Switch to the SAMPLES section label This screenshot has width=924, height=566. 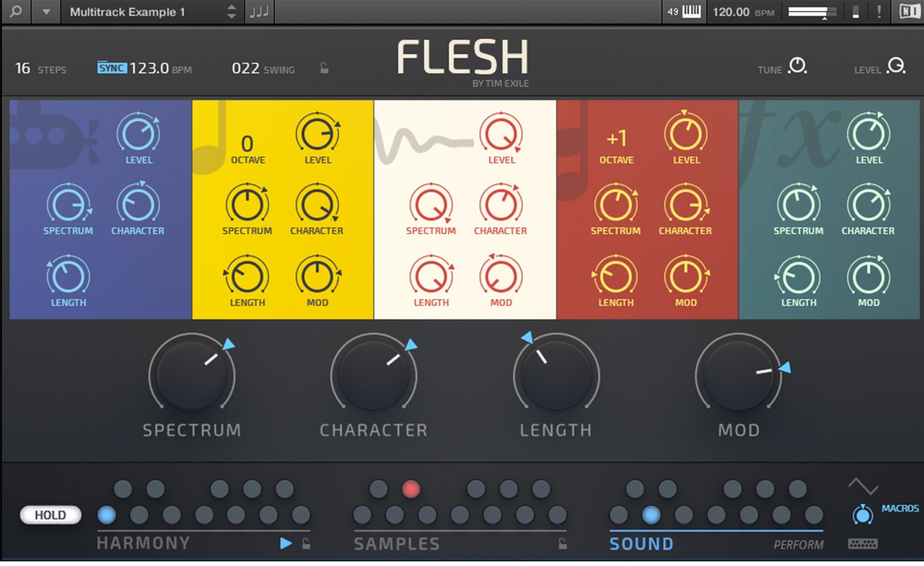point(397,544)
